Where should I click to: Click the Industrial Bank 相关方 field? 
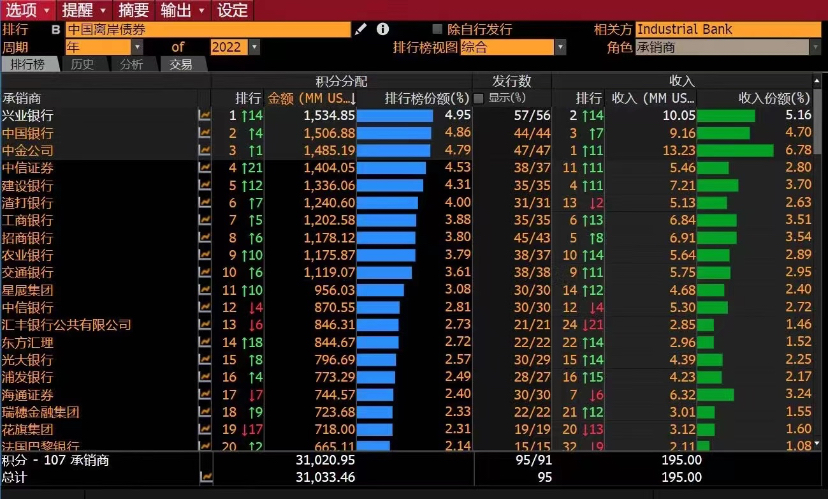pos(728,29)
